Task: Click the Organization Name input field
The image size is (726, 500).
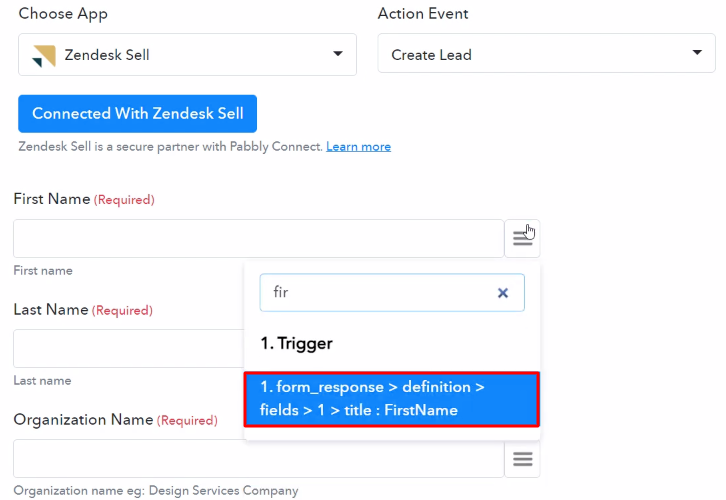Action: tap(258, 458)
